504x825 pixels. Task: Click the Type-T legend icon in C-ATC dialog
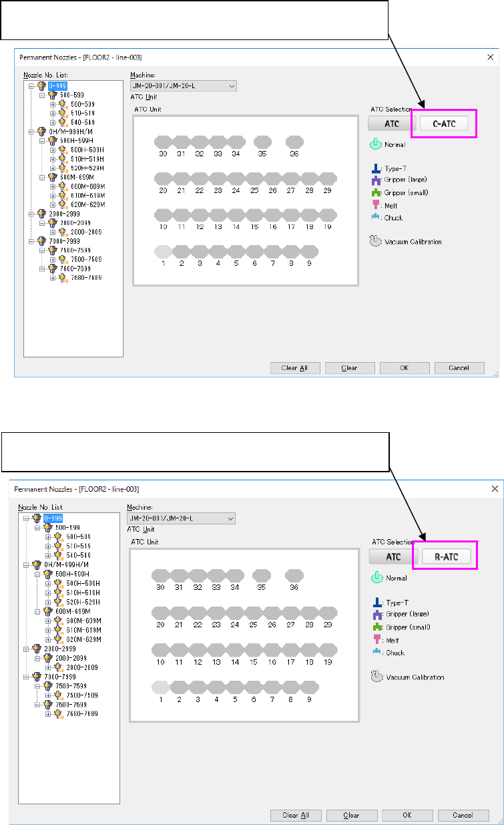tap(375, 170)
